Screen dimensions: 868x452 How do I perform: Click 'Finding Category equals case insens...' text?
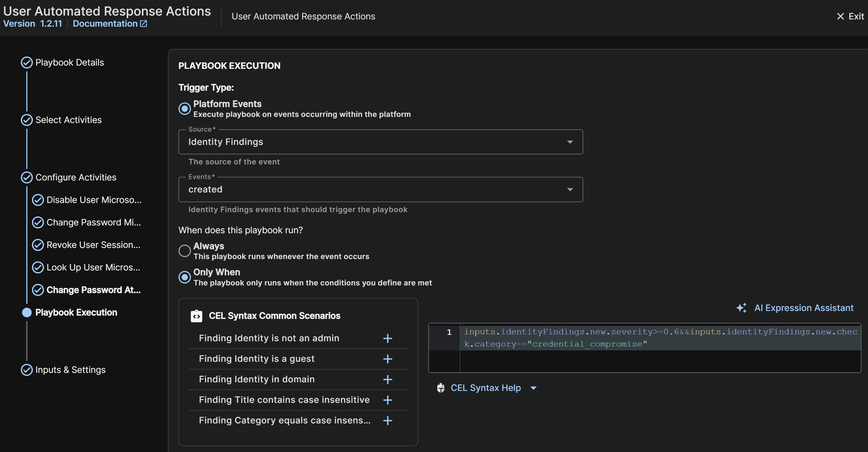coord(285,421)
